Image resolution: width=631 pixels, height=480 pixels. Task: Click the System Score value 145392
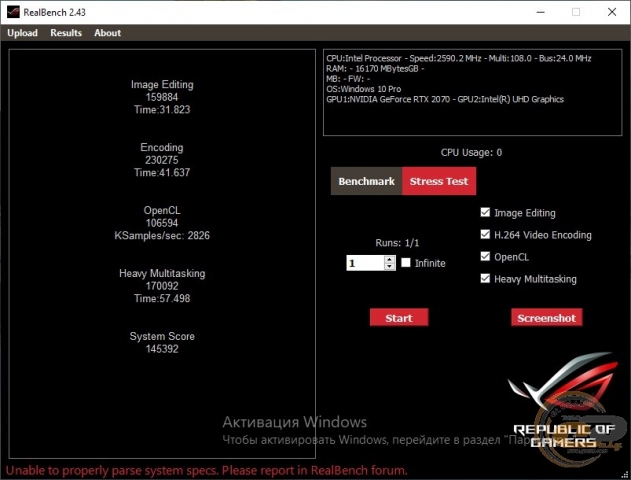(x=162, y=349)
